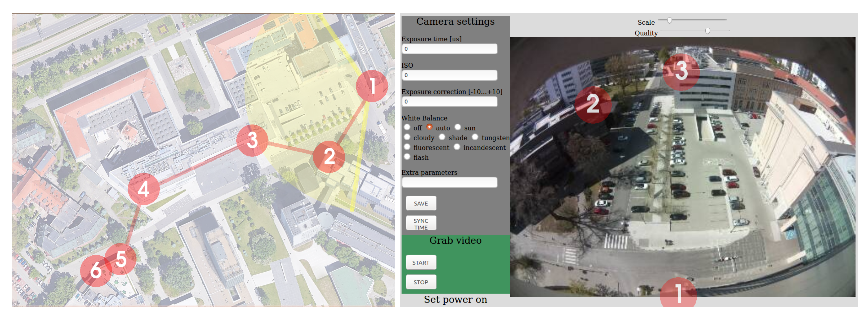Focus the Extra parameters text box

[449, 182]
